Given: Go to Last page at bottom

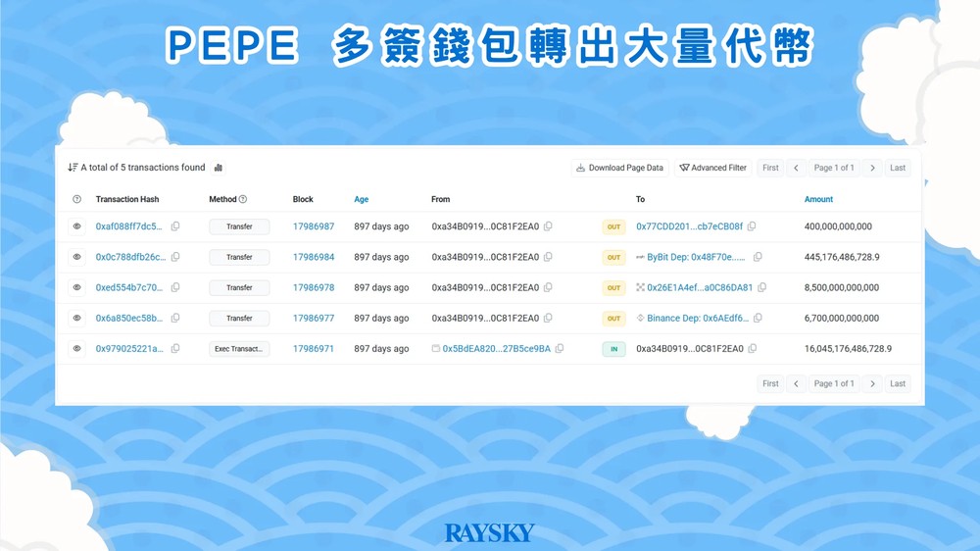Looking at the screenshot, I should coord(898,383).
